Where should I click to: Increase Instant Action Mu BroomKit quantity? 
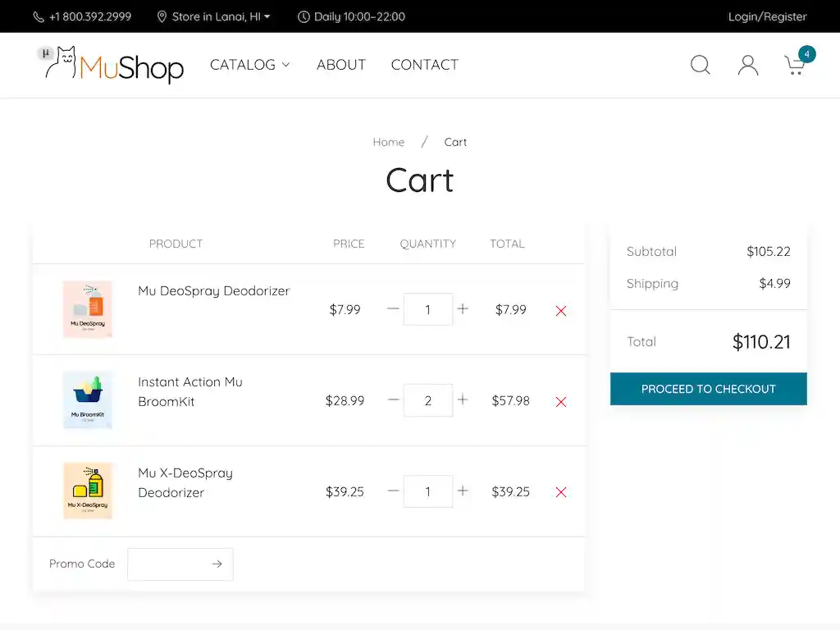(463, 400)
